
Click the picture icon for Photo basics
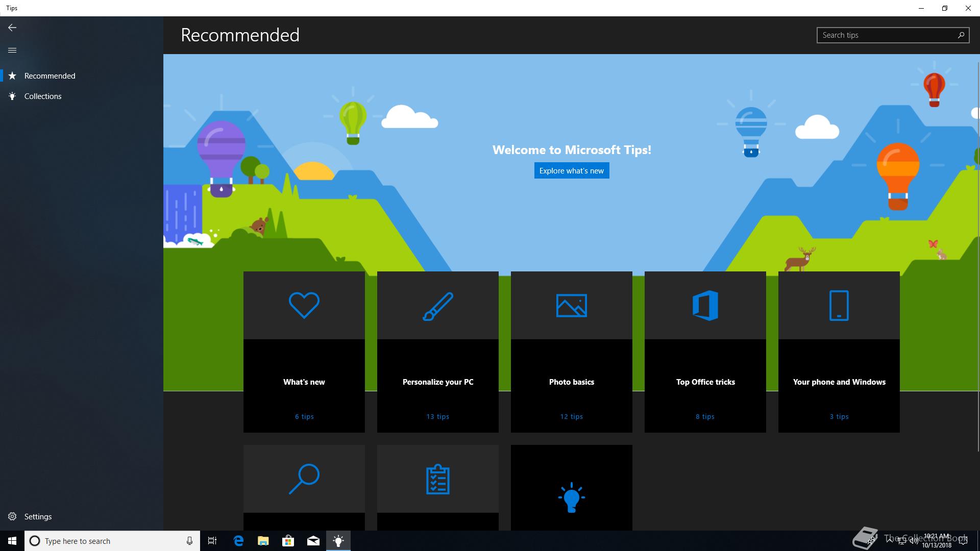point(571,306)
